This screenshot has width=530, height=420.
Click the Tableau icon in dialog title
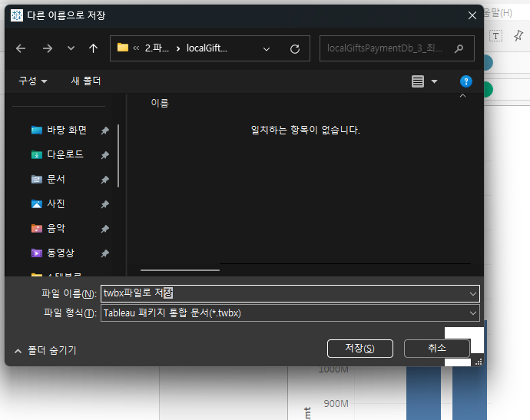tap(17, 15)
